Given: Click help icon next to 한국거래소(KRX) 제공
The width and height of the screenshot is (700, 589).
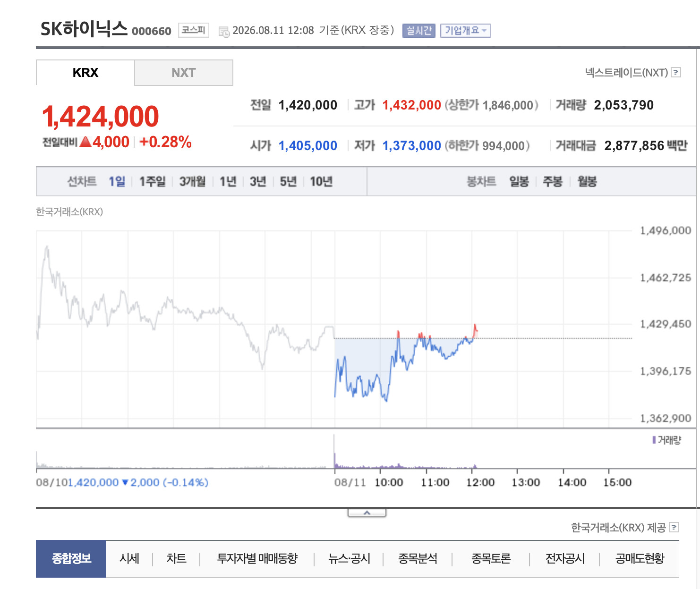Looking at the screenshot, I should 674,527.
